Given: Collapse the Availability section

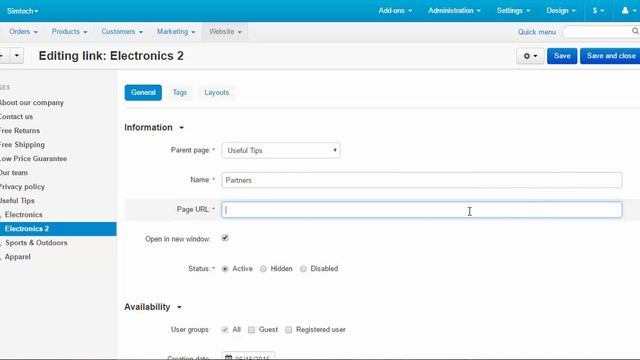Looking at the screenshot, I should click(153, 307).
